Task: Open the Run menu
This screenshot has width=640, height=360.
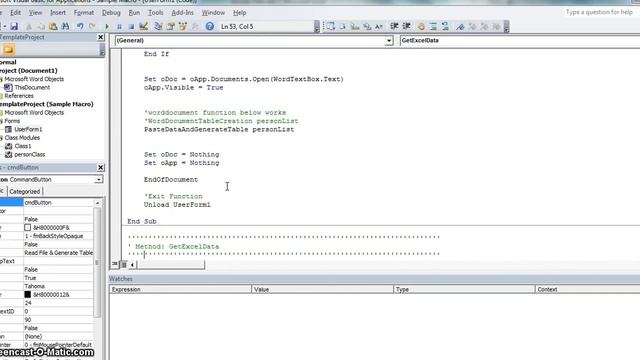Action: point(134,13)
